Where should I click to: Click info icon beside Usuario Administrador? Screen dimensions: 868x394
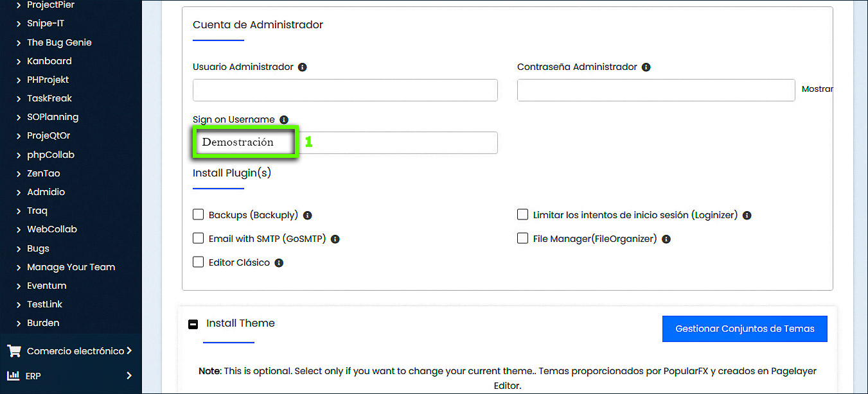pos(303,67)
